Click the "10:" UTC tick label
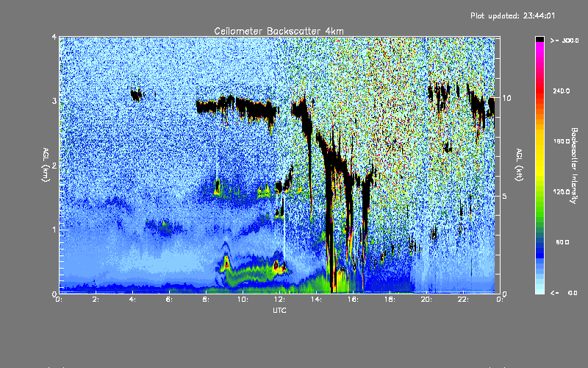 coord(243,300)
